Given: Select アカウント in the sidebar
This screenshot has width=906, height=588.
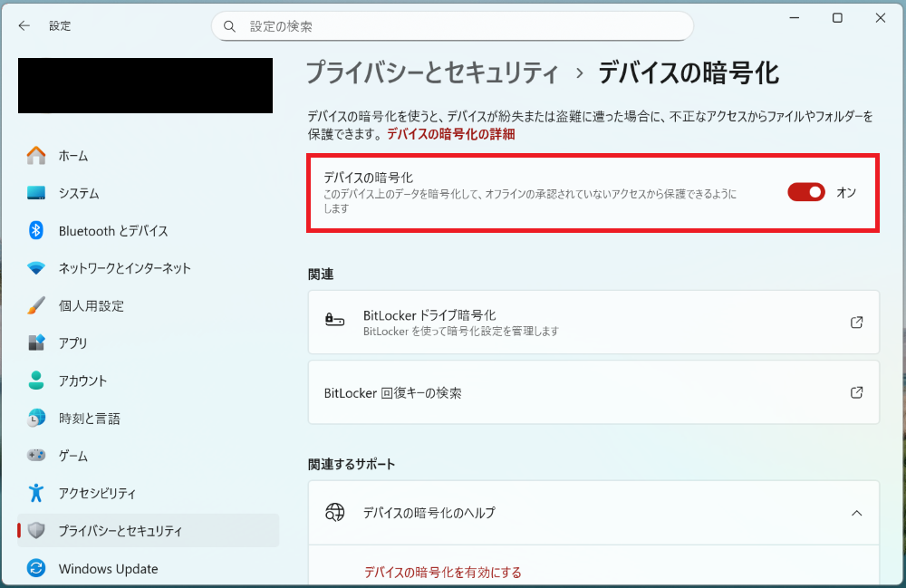Looking at the screenshot, I should coord(82,381).
